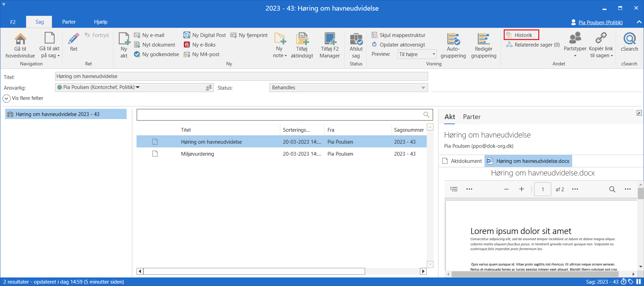Click the Fortryd undo button
The image size is (644, 286).
click(96, 35)
